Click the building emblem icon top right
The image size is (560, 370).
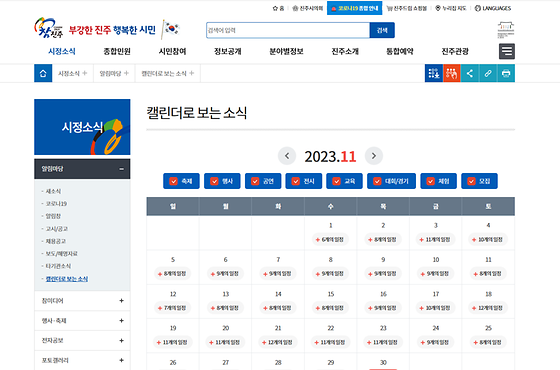506,30
